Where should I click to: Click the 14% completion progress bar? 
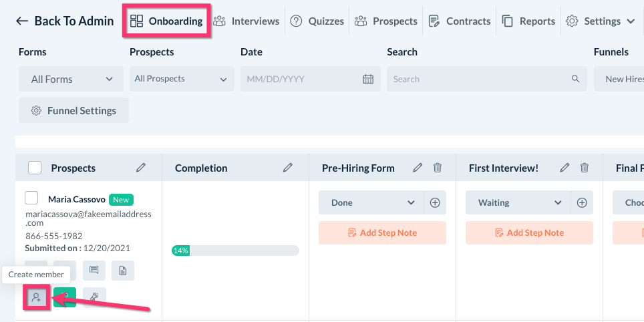235,251
